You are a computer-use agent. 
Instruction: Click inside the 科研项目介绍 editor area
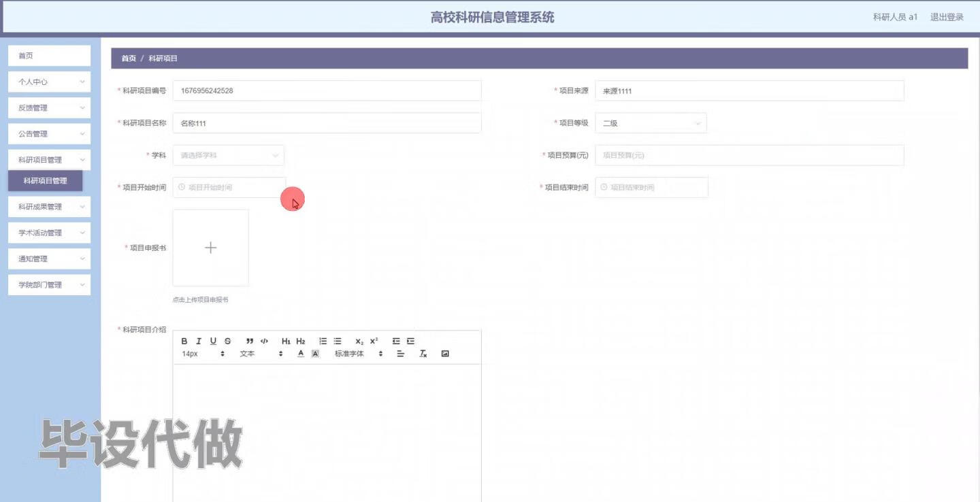pos(327,433)
